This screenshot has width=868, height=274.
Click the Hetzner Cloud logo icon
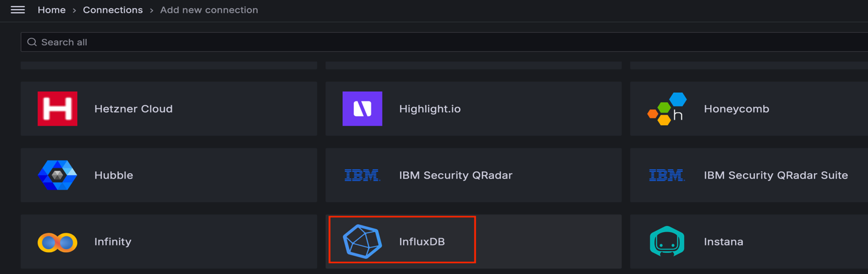58,109
